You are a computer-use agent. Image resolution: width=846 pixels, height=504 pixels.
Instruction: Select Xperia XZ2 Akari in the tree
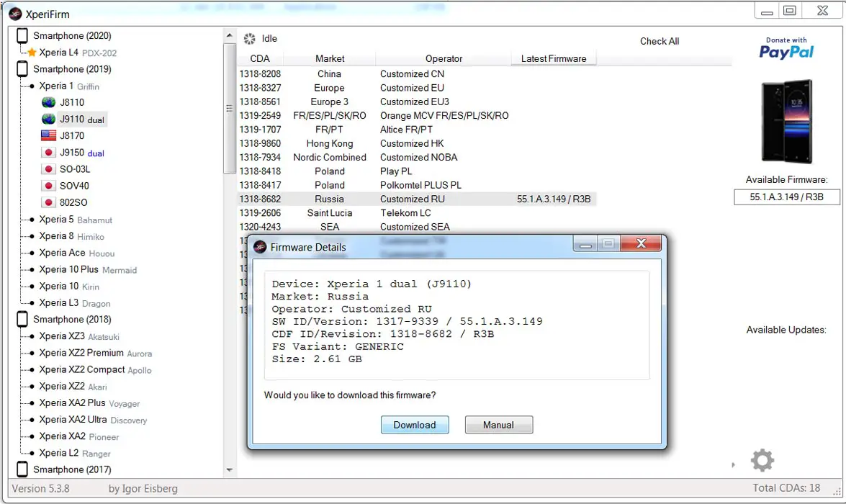coord(73,387)
